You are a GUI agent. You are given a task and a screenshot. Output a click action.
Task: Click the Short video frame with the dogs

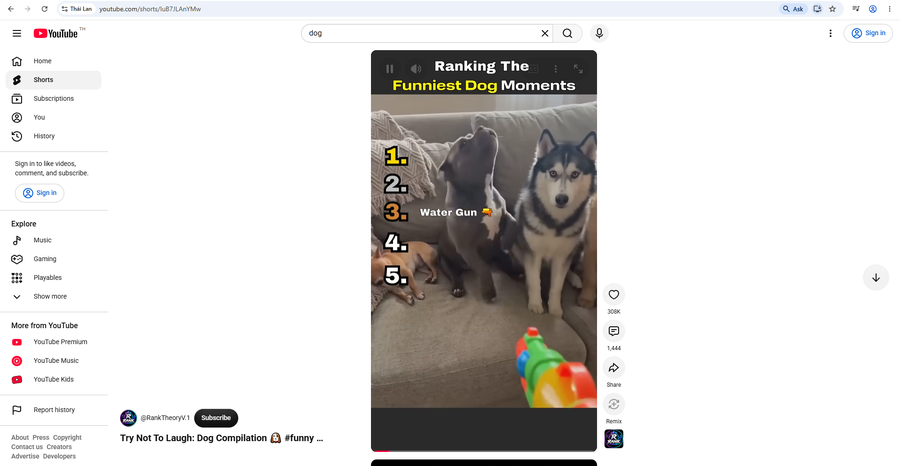click(x=484, y=251)
